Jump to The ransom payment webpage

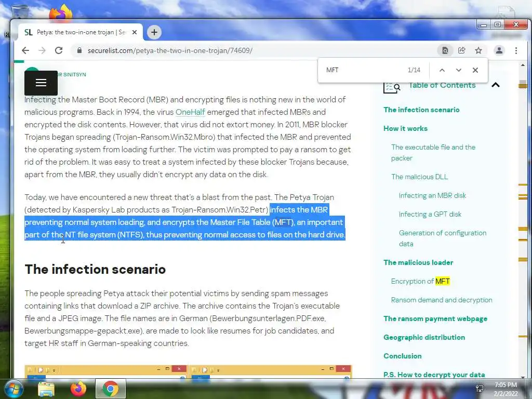[x=435, y=318]
